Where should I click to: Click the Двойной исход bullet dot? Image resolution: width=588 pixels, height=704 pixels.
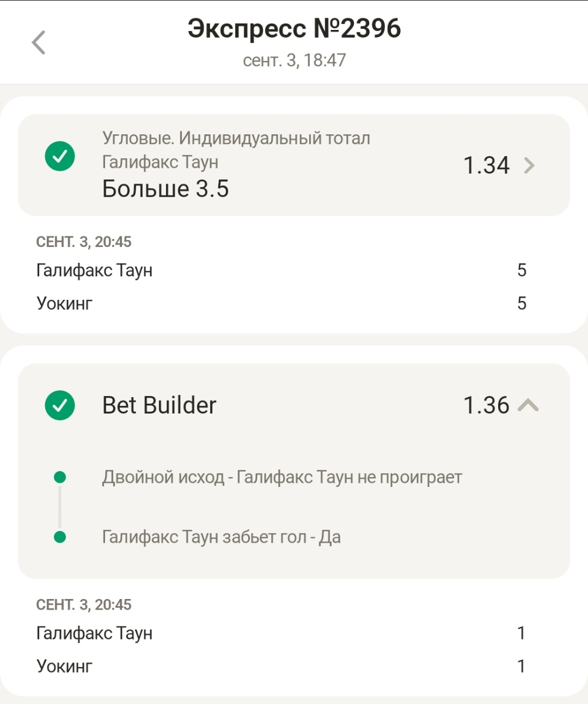(60, 477)
